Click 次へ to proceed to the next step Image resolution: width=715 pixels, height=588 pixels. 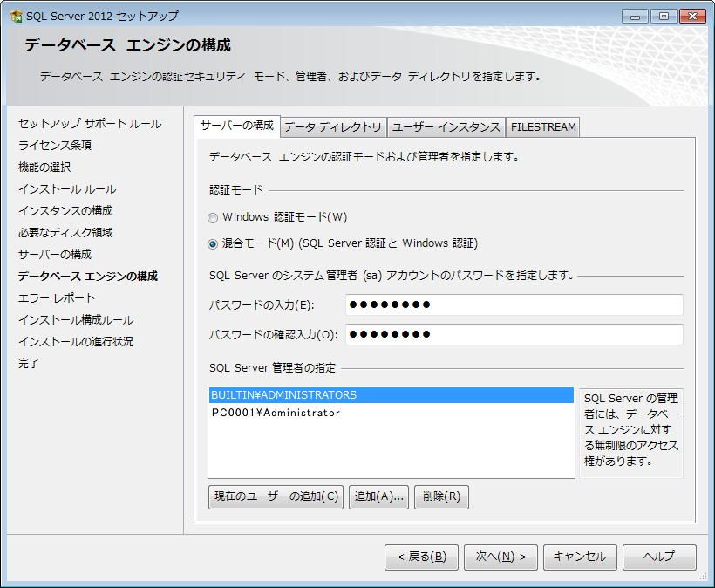coord(499,557)
